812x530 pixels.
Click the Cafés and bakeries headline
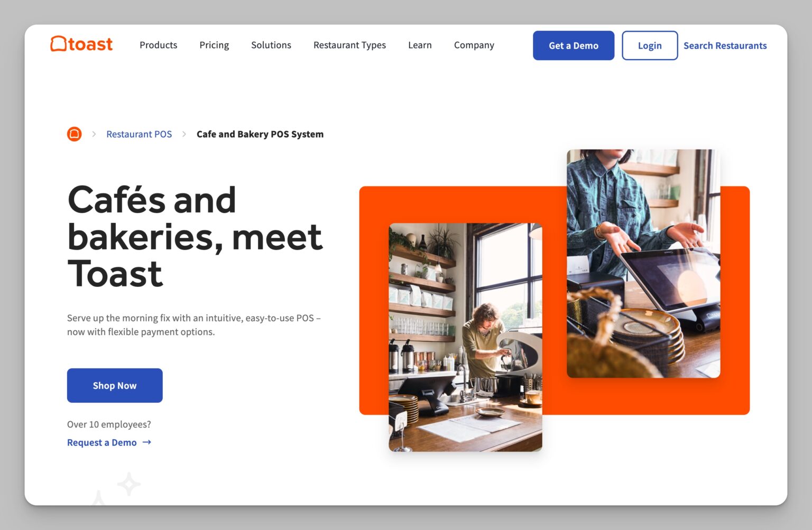coord(195,237)
